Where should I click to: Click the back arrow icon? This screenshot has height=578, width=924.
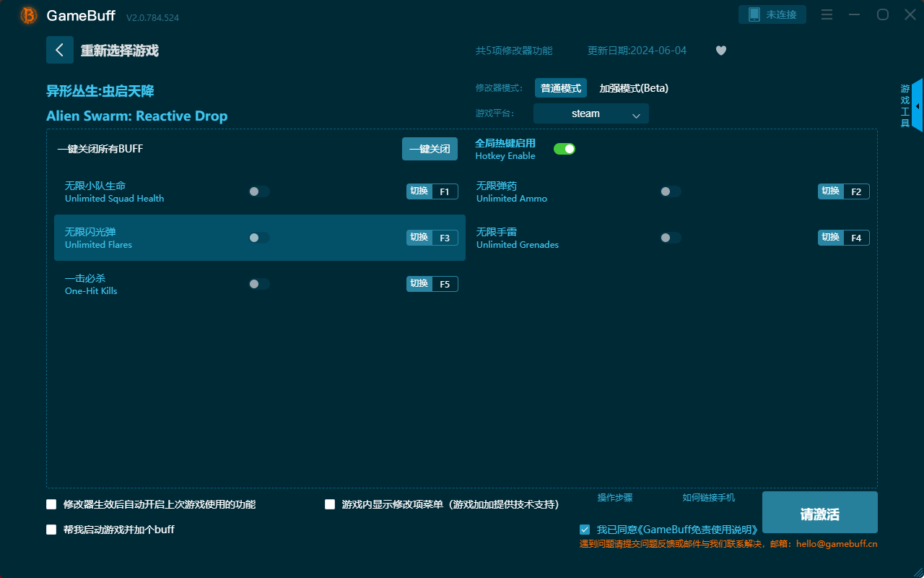[x=60, y=50]
